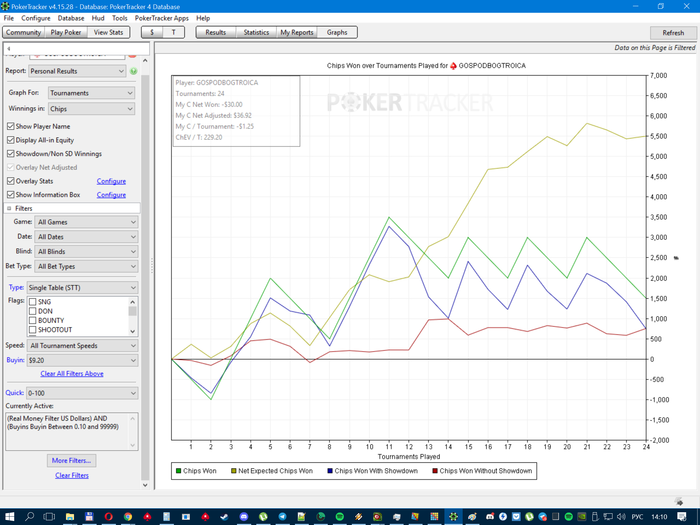Viewport: 700px width, 525px height.
Task: Open the Game filter dropdown
Action: click(87, 222)
